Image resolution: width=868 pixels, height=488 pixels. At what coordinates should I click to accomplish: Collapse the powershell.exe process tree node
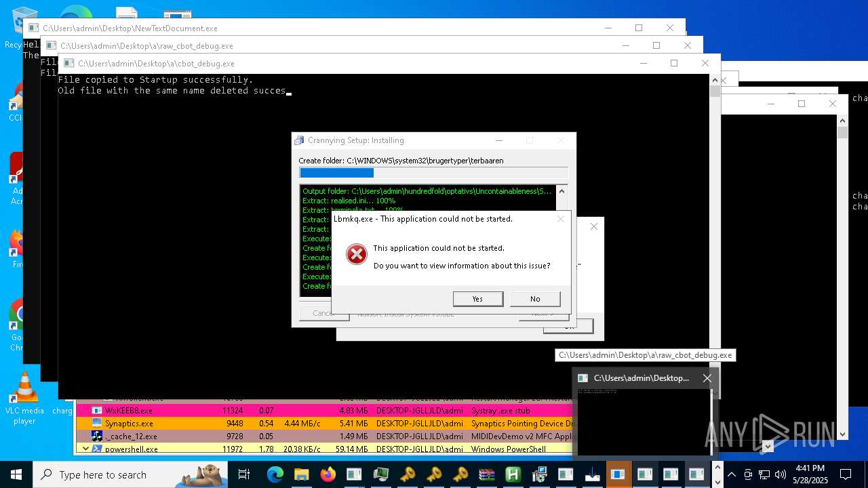[x=85, y=449]
